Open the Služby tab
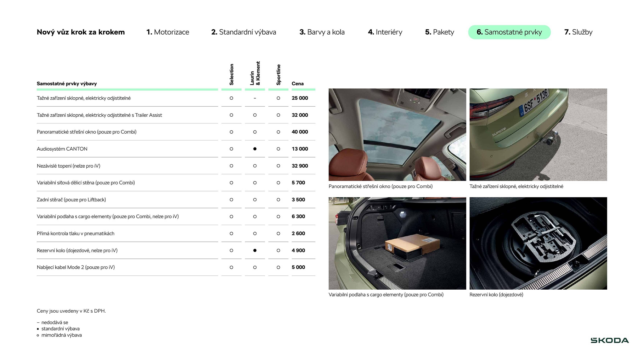Image resolution: width=644 pixels, height=362 pixels. (x=578, y=32)
